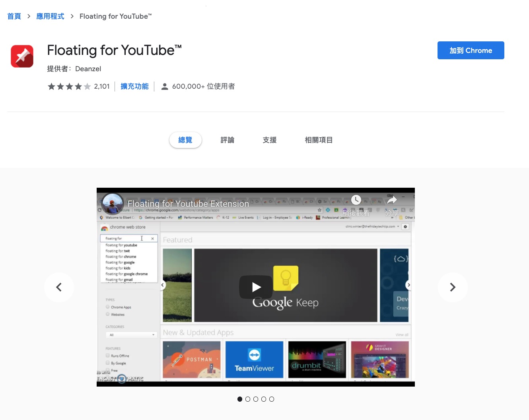Open the 擴充功能 category link
Screen dimensions: 529x420
134,86
